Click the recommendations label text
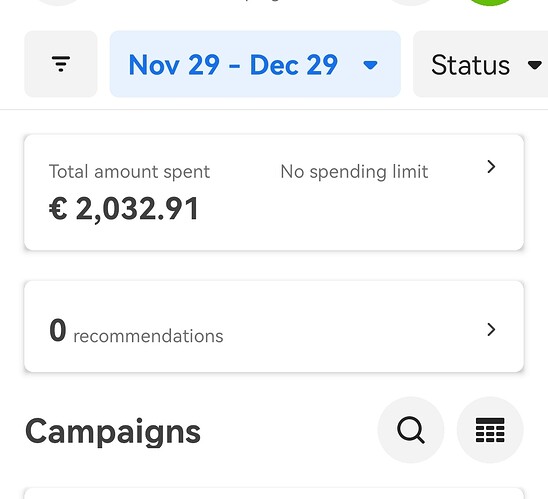 point(148,336)
